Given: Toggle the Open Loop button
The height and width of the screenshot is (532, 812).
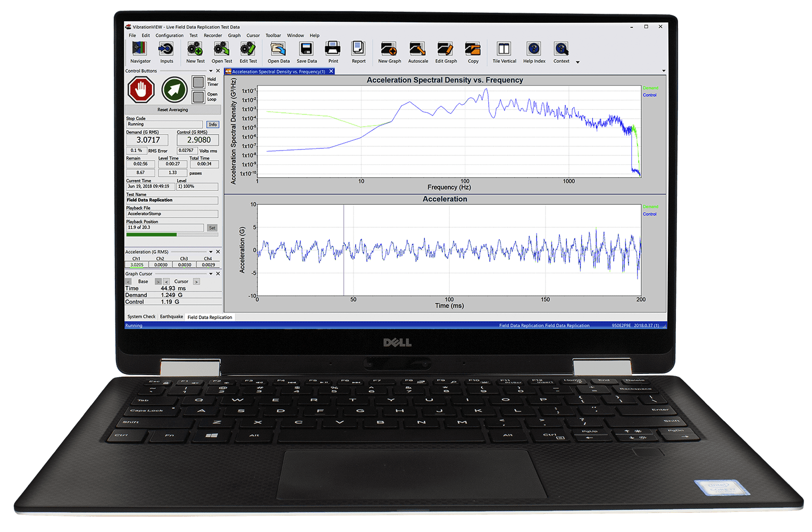Looking at the screenshot, I should click(x=198, y=97).
